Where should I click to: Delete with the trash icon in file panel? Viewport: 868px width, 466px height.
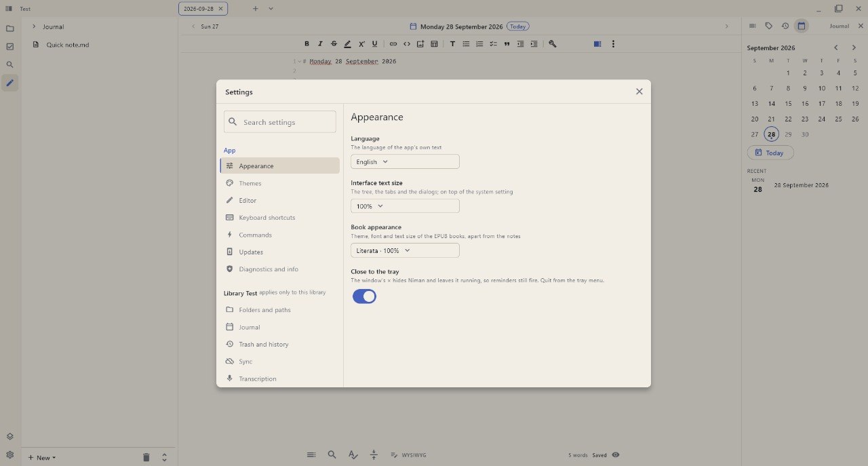[146, 457]
